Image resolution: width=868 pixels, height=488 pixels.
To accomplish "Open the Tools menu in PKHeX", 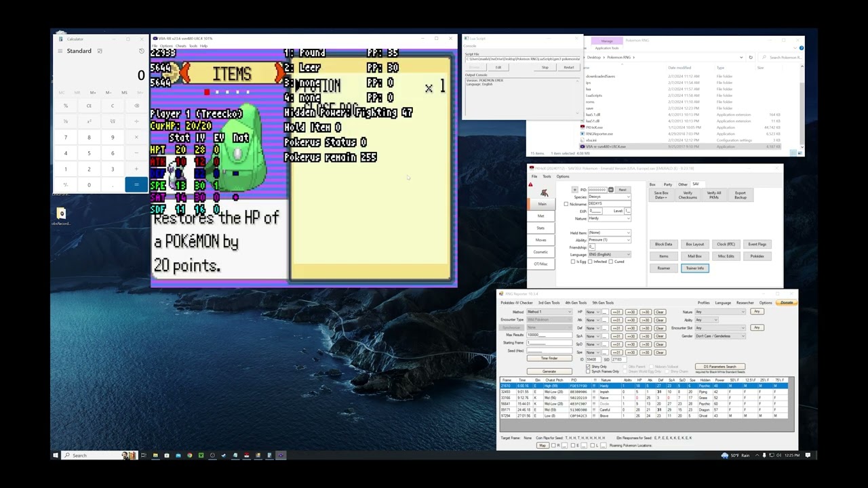I will 547,176.
